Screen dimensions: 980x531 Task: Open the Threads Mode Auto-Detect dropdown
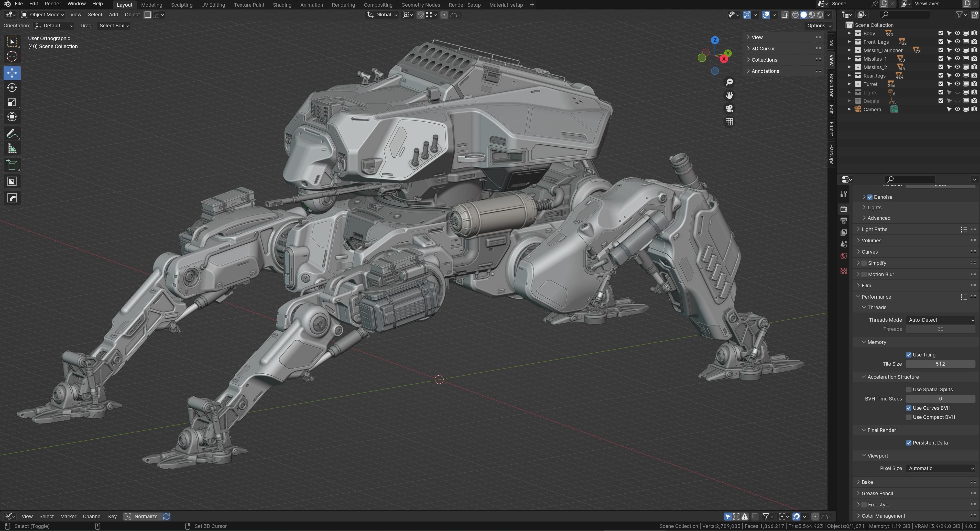click(940, 320)
